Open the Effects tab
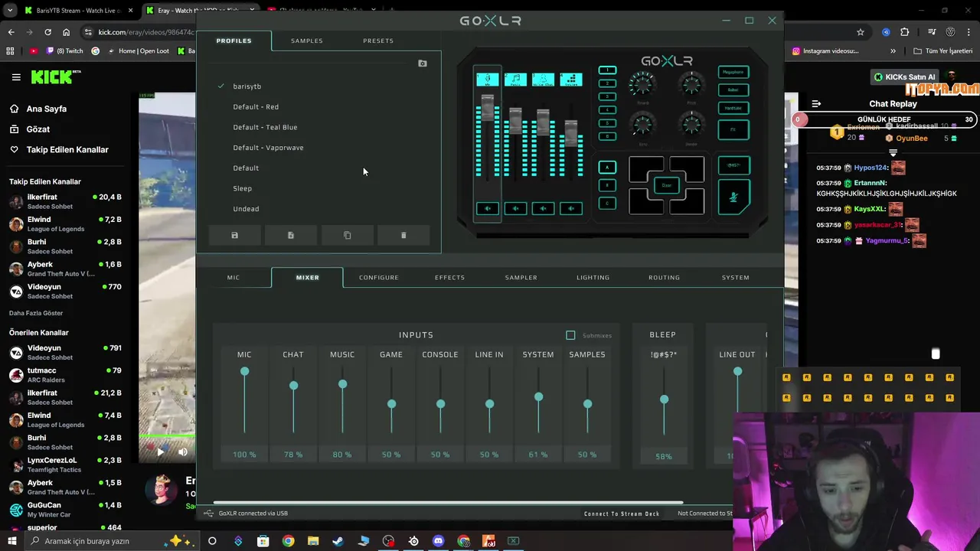This screenshot has height=551, width=980. click(x=450, y=277)
